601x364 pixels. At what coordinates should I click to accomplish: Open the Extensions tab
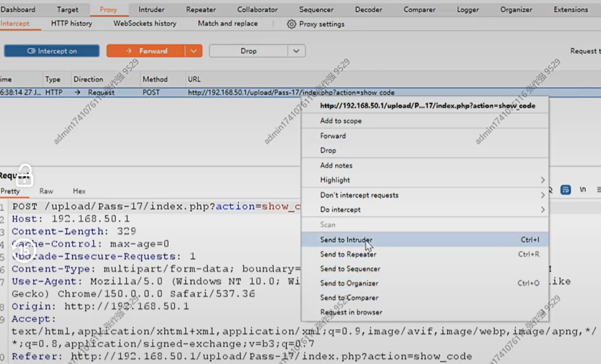click(571, 9)
